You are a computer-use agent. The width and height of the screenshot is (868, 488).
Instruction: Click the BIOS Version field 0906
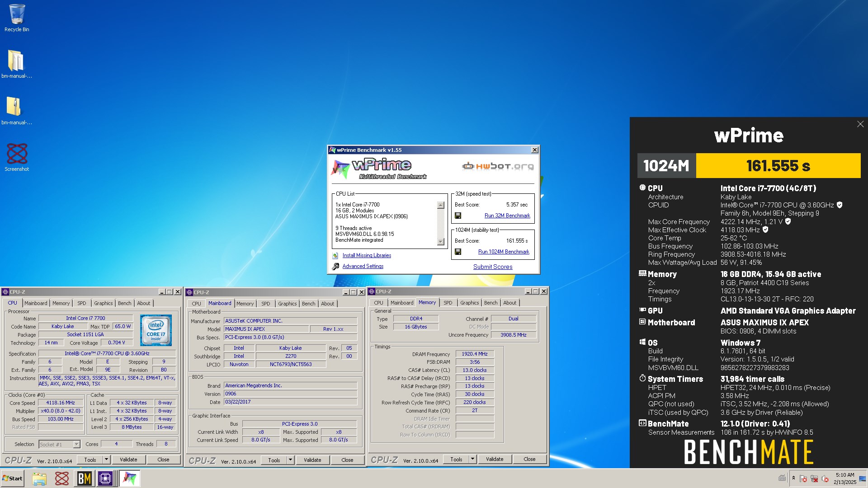(x=290, y=394)
